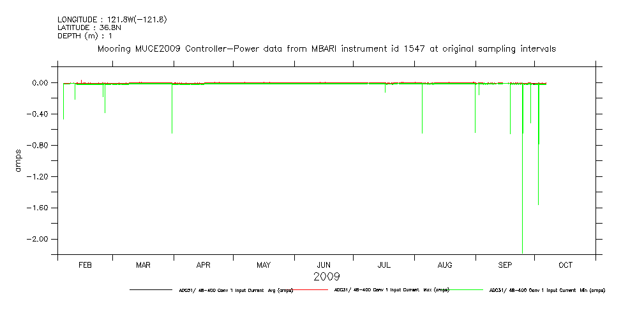Select the SEP month label on axis

coord(505,264)
